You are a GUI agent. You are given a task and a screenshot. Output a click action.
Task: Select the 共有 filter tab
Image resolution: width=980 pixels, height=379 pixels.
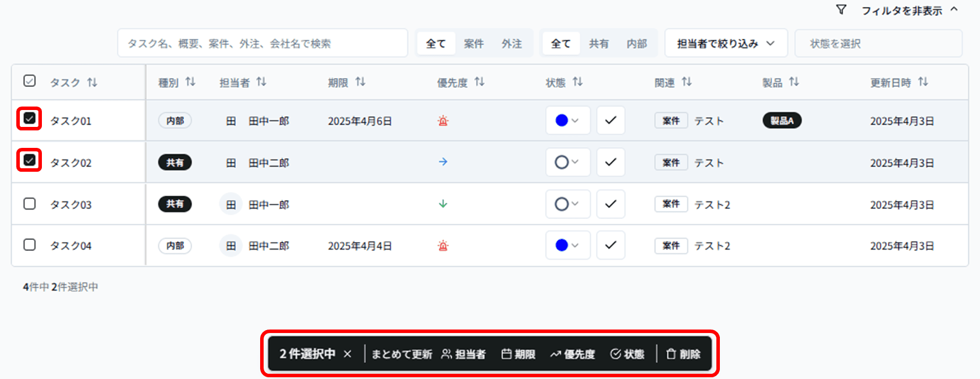click(598, 44)
